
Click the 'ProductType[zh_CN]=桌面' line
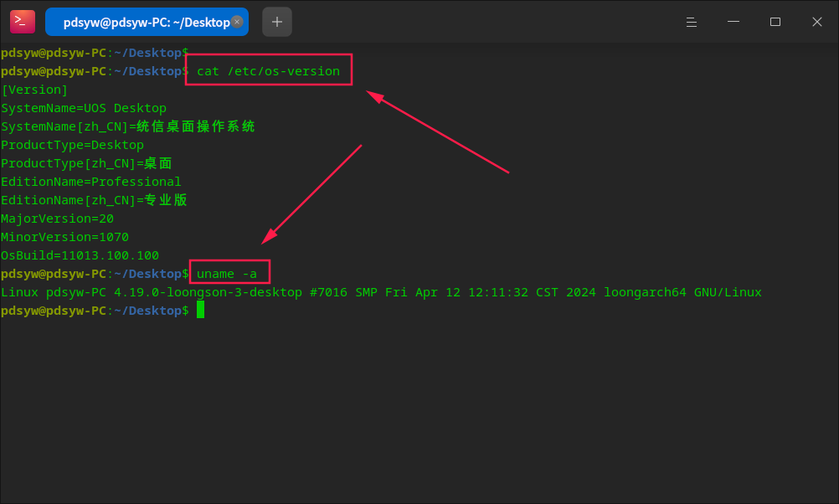click(x=86, y=163)
